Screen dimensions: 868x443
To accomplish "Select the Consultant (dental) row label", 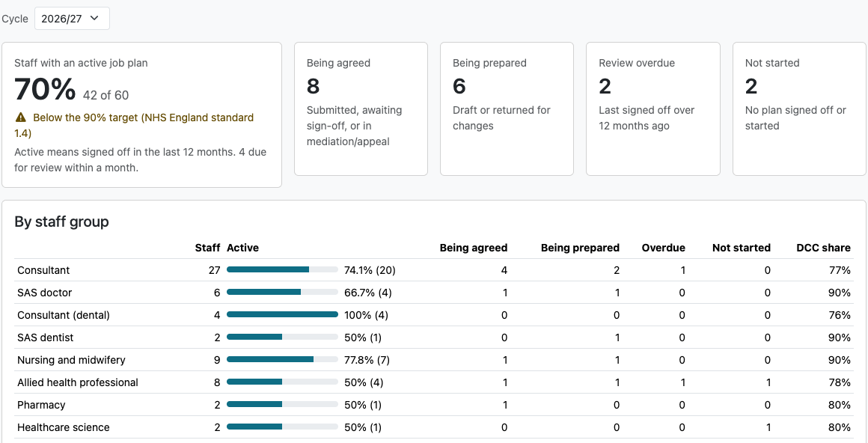I will point(64,315).
